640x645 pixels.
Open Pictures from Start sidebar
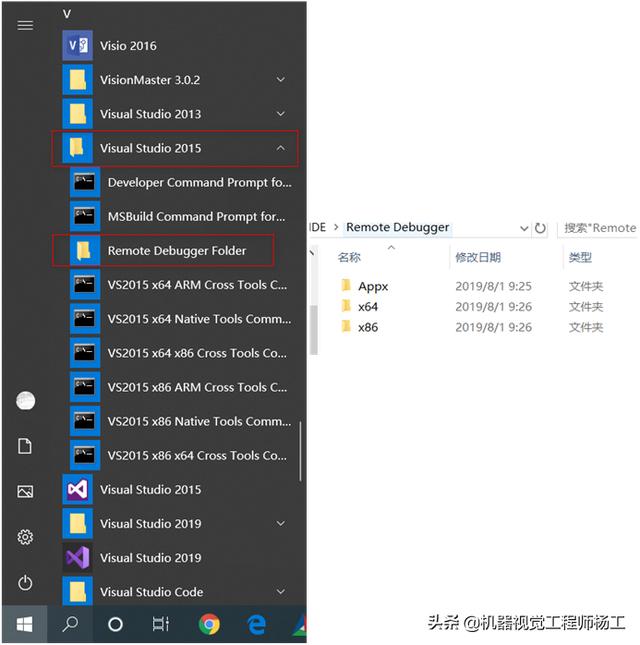tap(25, 492)
